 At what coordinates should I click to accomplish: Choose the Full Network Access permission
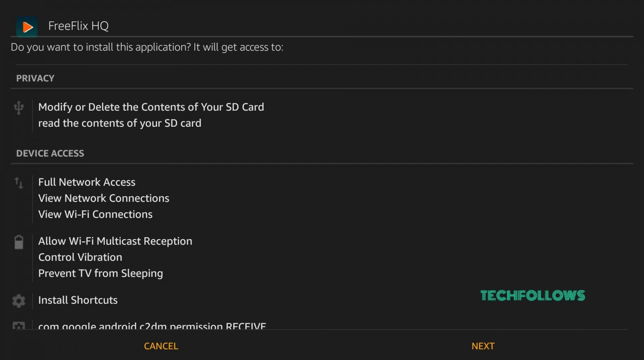pyautogui.click(x=87, y=182)
